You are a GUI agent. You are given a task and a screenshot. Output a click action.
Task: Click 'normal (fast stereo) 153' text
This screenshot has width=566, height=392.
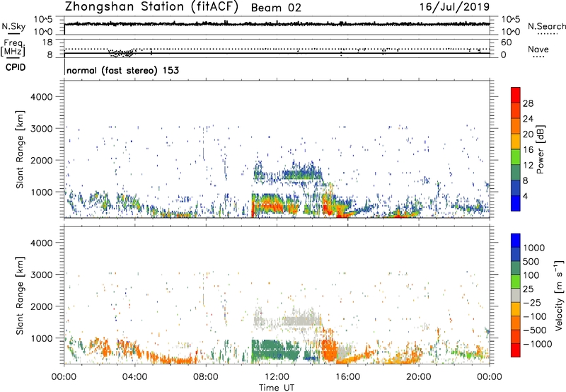pyautogui.click(x=122, y=70)
